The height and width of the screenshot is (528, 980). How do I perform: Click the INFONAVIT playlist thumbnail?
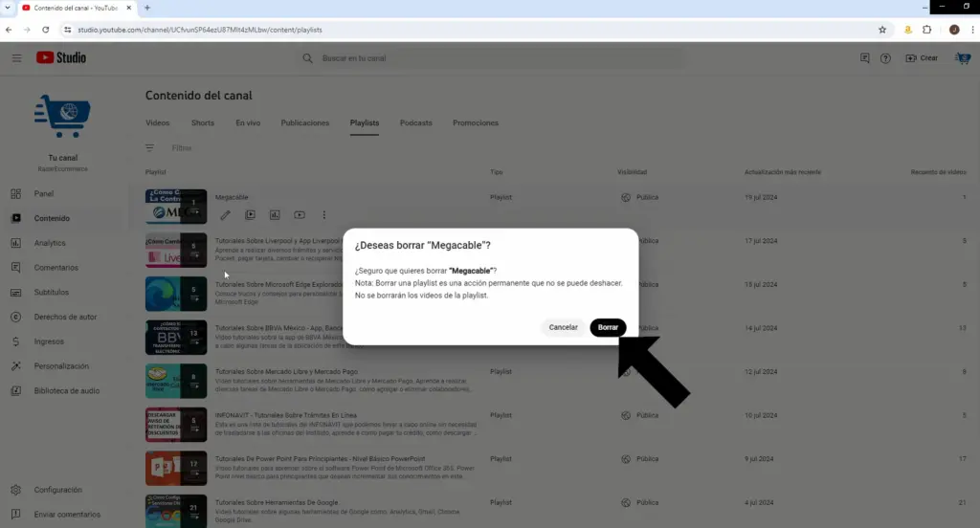point(176,425)
